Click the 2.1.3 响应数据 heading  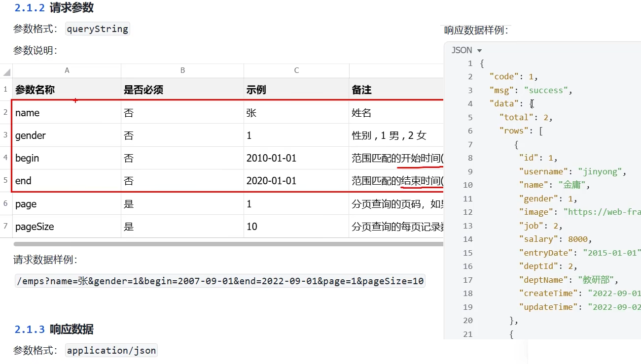[54, 329]
